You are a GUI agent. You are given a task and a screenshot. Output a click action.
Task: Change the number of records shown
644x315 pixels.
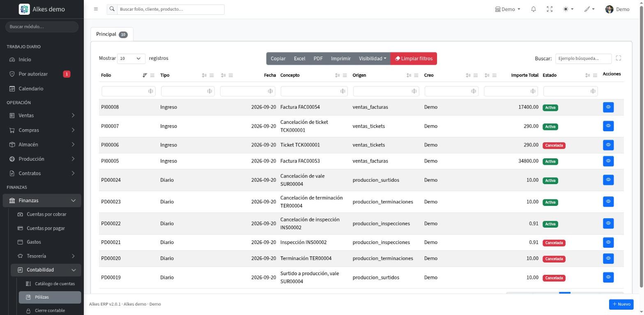[x=131, y=58]
